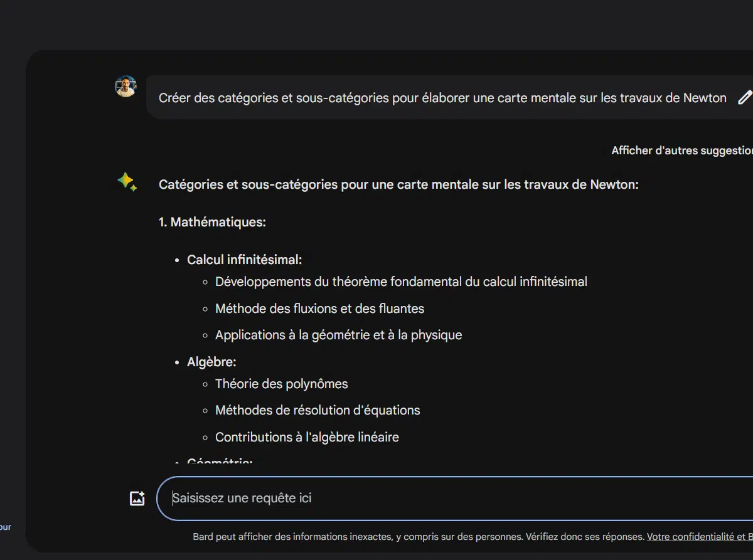Click the pencil icon to edit the prompt
This screenshot has width=753, height=560.
tap(744, 98)
